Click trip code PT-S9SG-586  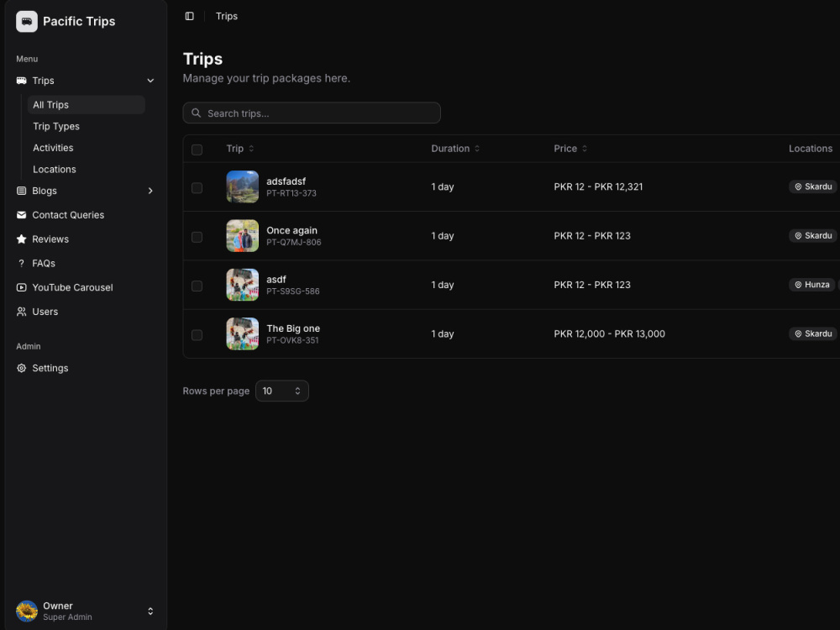(293, 291)
